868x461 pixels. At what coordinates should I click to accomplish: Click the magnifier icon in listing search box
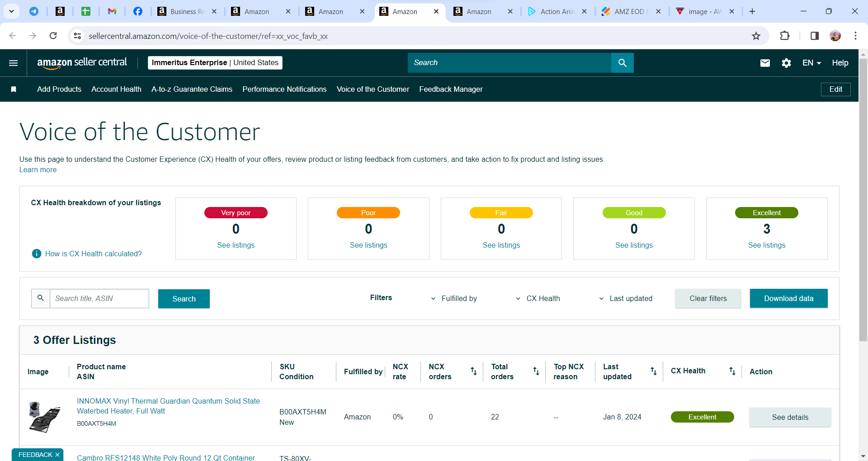pos(41,298)
